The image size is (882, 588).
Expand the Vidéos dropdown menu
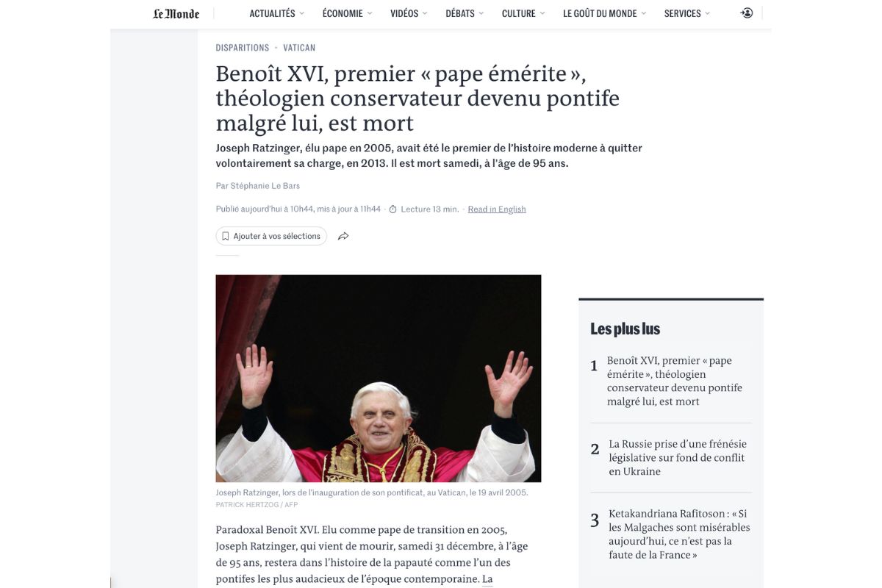click(409, 13)
